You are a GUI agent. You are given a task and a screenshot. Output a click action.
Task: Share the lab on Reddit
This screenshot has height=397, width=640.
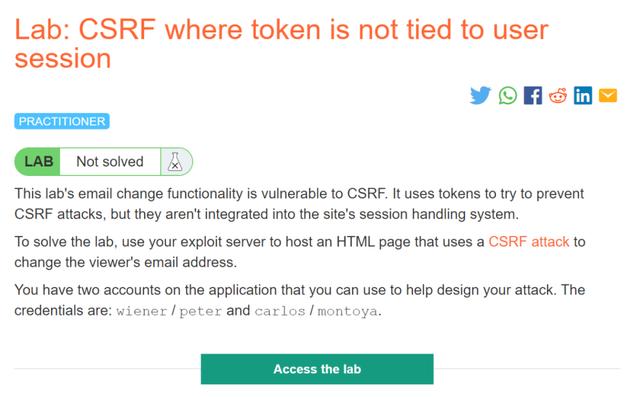tap(558, 95)
